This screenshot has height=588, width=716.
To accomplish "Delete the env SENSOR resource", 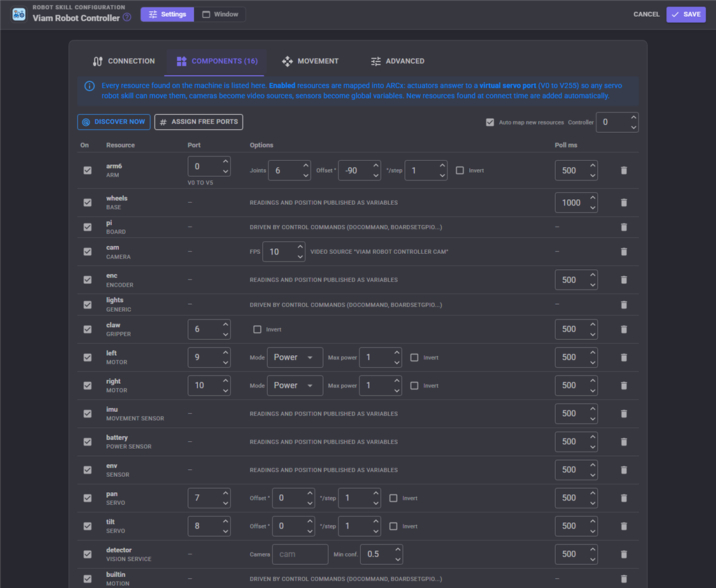I will pos(624,470).
